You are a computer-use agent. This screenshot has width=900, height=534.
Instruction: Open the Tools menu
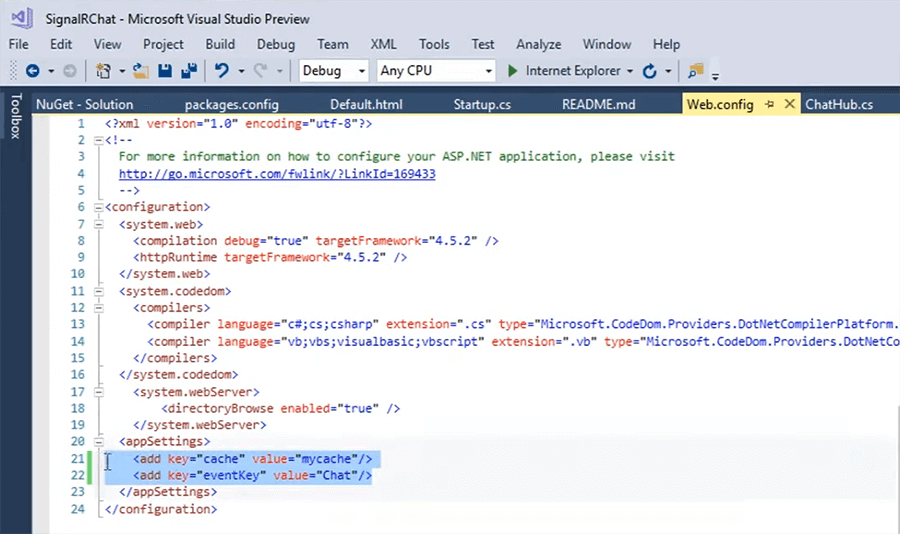[x=434, y=44]
